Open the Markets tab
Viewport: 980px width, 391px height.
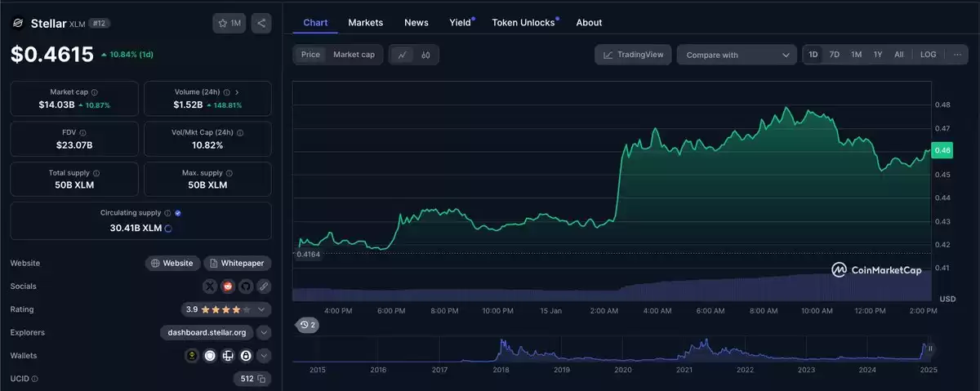[x=366, y=22]
